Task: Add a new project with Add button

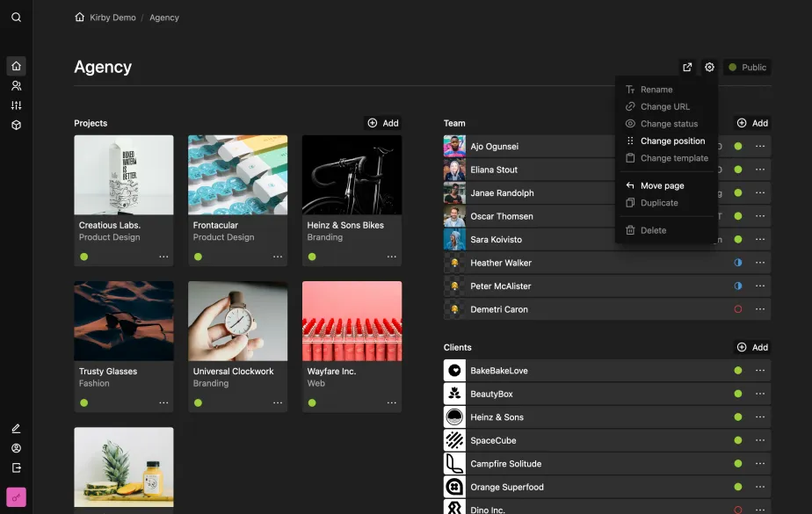Action: tap(383, 123)
